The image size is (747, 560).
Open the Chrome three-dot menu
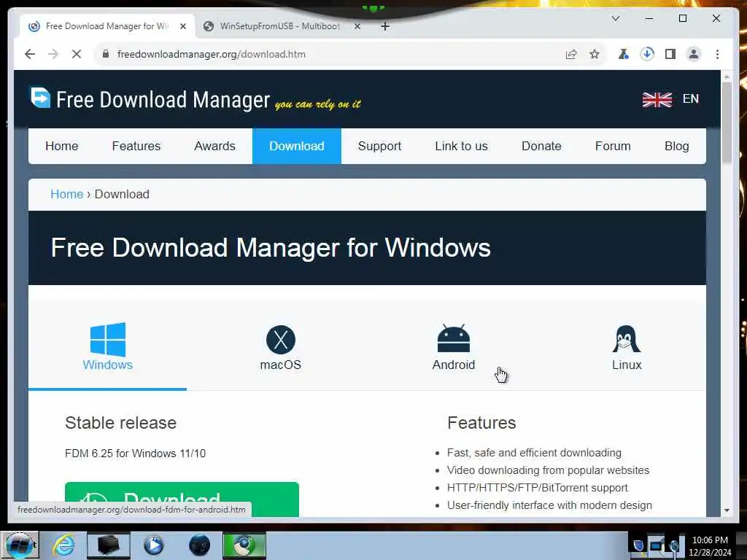pos(718,54)
